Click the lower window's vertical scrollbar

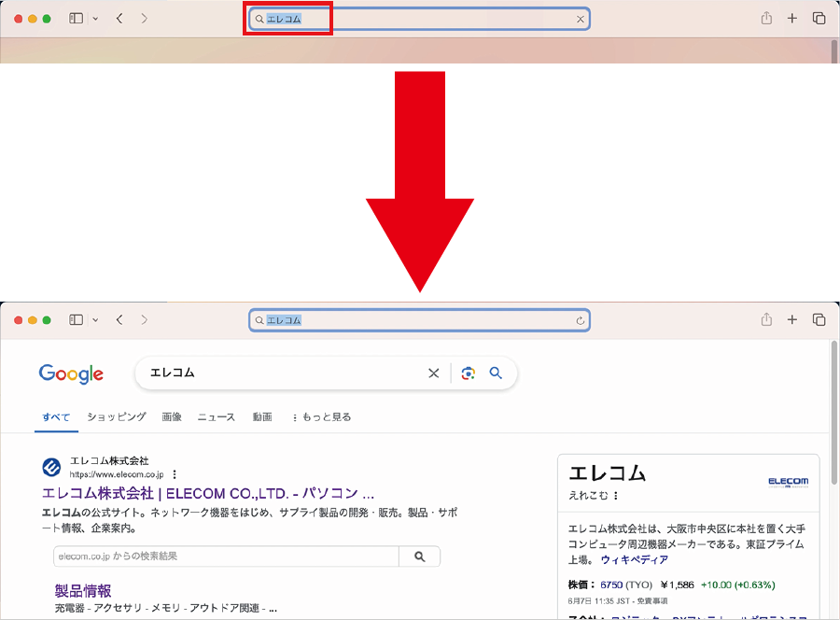click(x=834, y=413)
